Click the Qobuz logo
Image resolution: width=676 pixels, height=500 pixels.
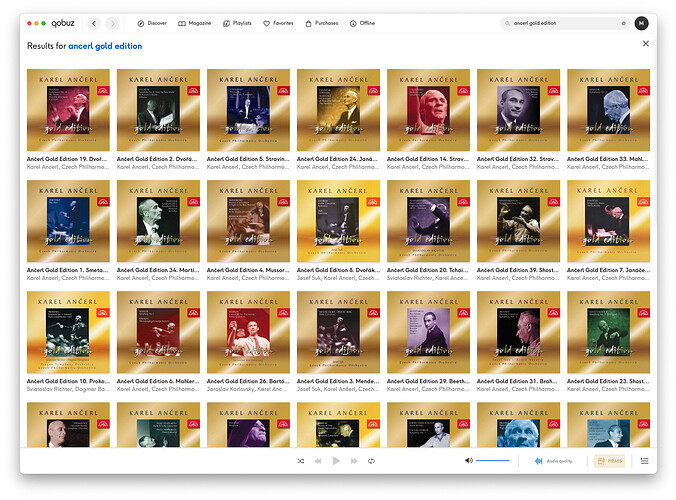point(63,23)
